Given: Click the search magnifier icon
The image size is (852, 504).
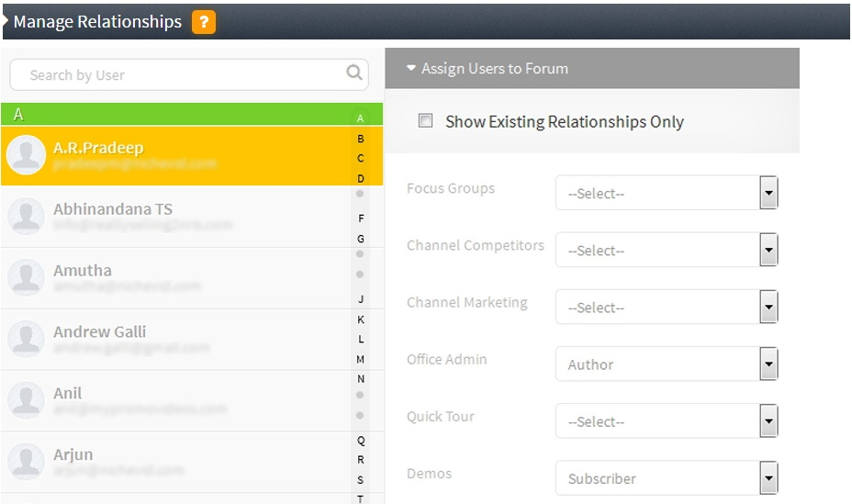Looking at the screenshot, I should (354, 73).
